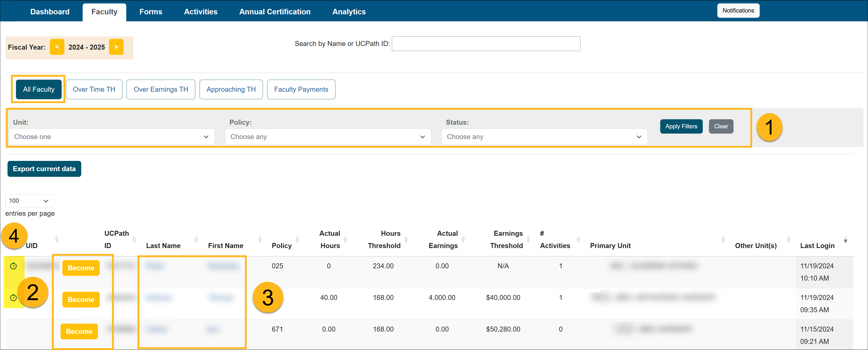This screenshot has width=868, height=350.
Task: Click the clock icon in first row
Action: (13, 266)
